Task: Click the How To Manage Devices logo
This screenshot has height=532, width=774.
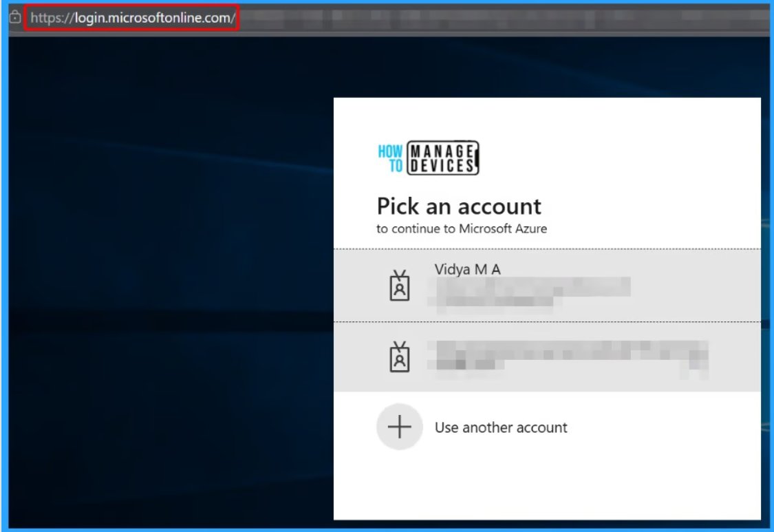Action: click(x=429, y=158)
